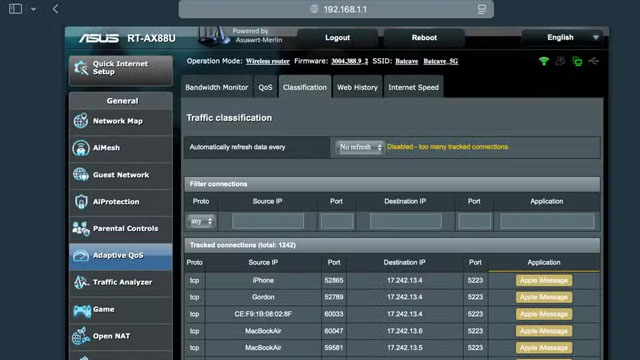Sort by Proto column header
Screen dimensions: 640x360
click(x=195, y=262)
